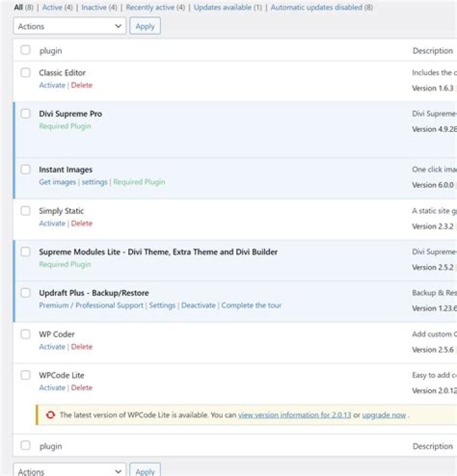Viewport: 457px width, 476px height.
Task: Tick the select-all checkbox in the footer row
Action: 25,446
